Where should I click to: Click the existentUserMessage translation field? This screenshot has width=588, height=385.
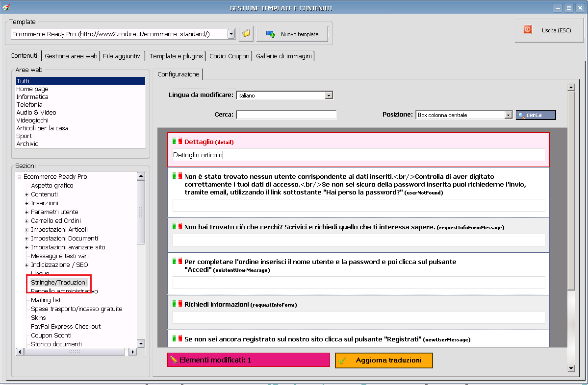click(359, 283)
